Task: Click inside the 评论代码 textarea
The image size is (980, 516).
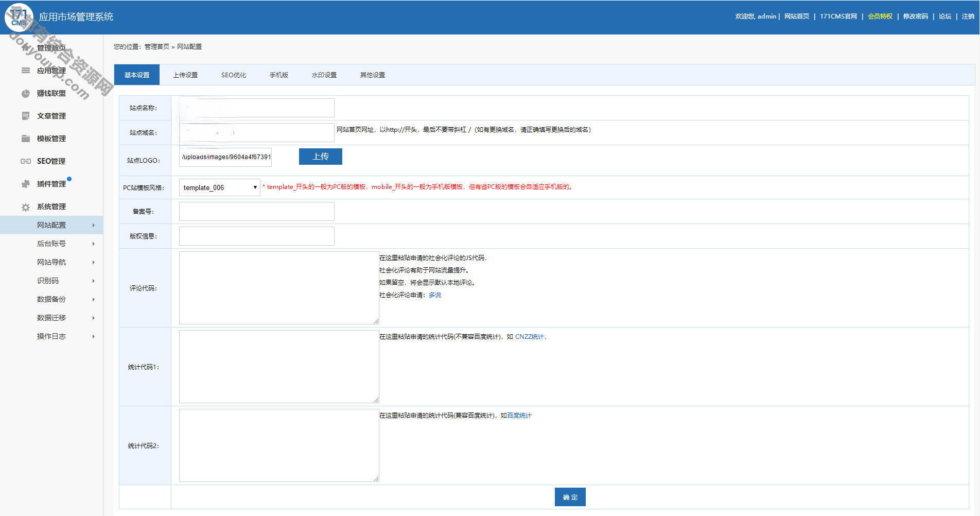Action: tap(279, 288)
